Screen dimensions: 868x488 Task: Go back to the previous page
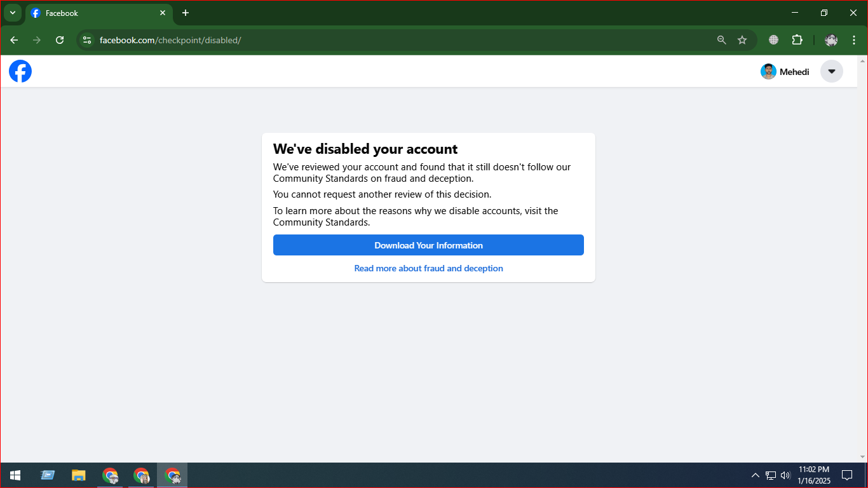[x=14, y=40]
